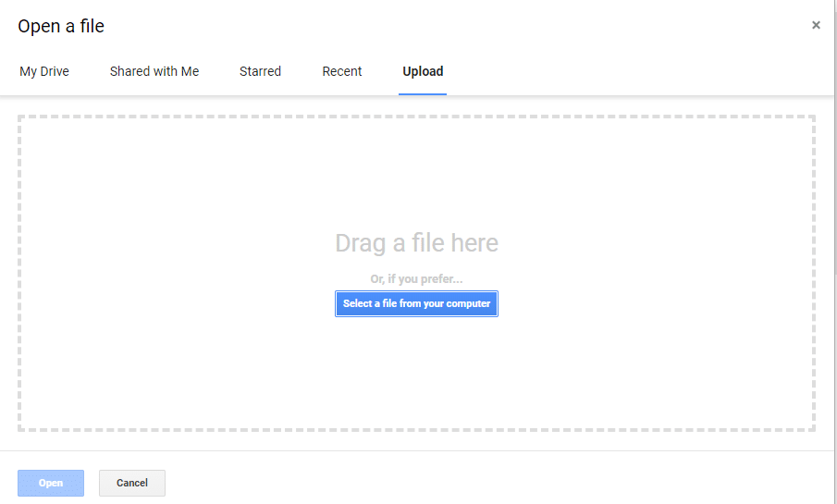The height and width of the screenshot is (504, 837).
Task: Cancel the file open dialog
Action: click(132, 483)
